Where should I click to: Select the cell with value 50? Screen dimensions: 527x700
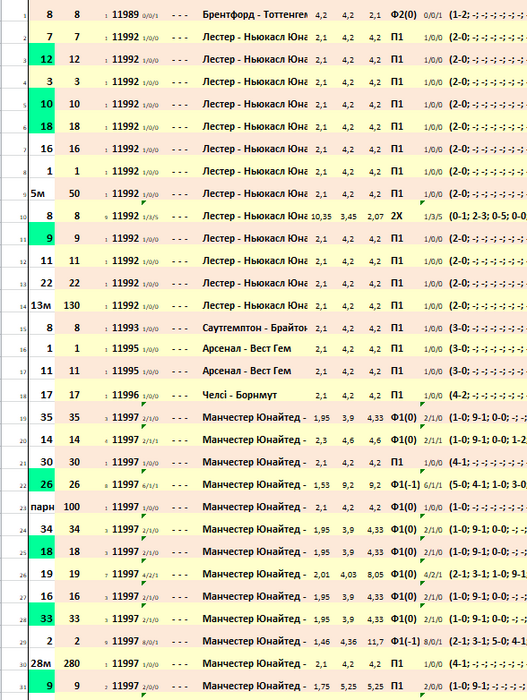tap(74, 194)
